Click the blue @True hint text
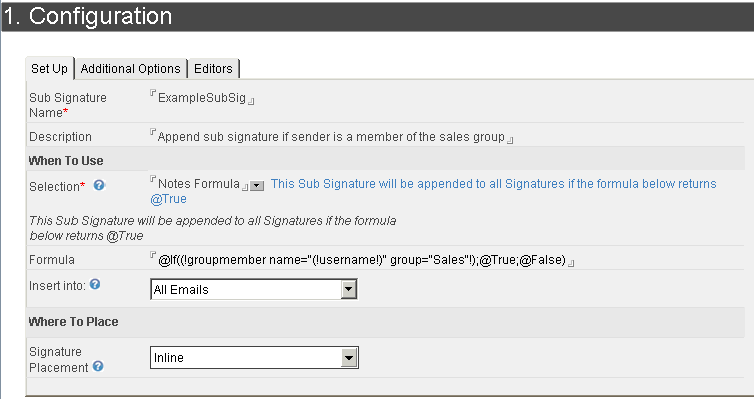Screen dimensions: 754x399 pyautogui.click(x=168, y=199)
